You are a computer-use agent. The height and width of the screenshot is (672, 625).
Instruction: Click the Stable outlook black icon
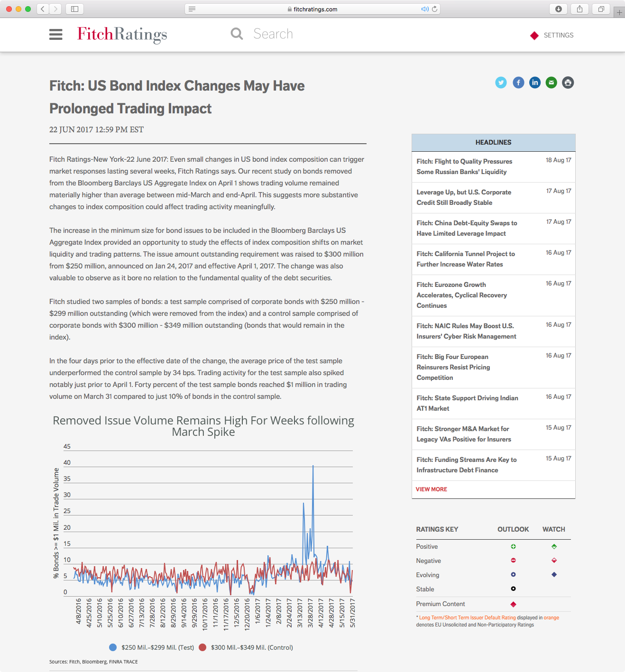click(513, 589)
